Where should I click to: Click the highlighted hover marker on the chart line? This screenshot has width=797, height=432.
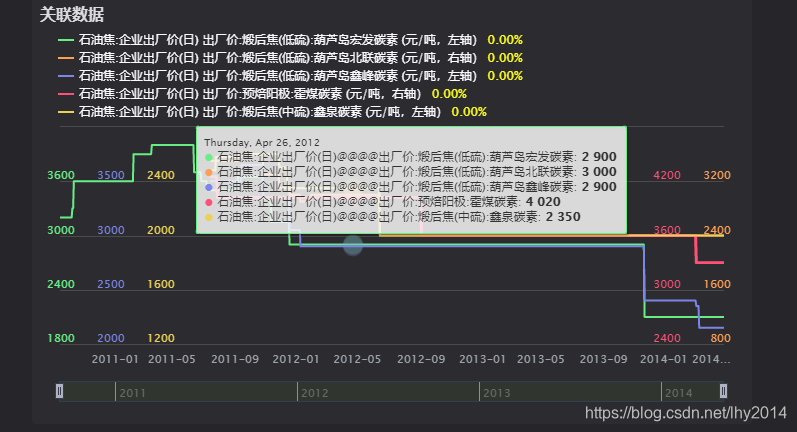point(353,245)
